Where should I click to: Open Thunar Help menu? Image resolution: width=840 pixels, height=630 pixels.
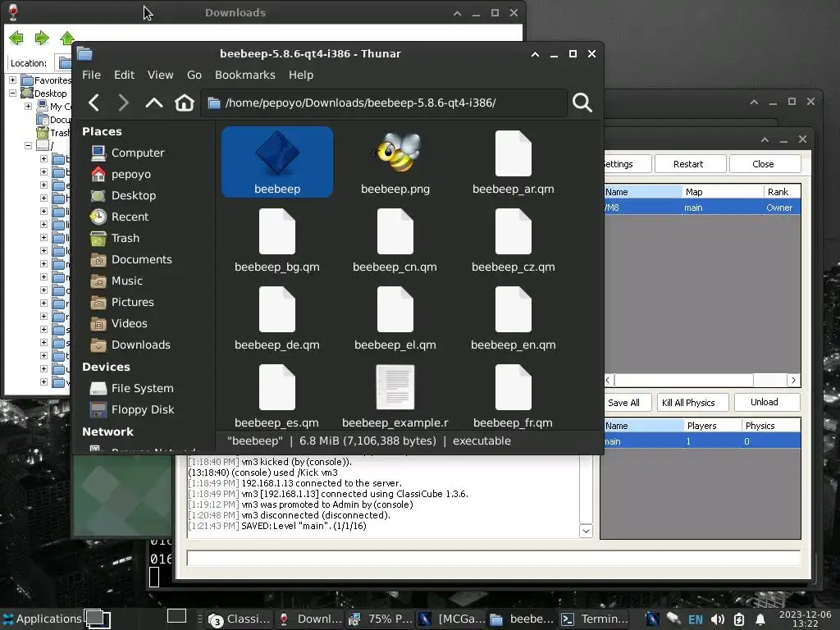coord(301,75)
